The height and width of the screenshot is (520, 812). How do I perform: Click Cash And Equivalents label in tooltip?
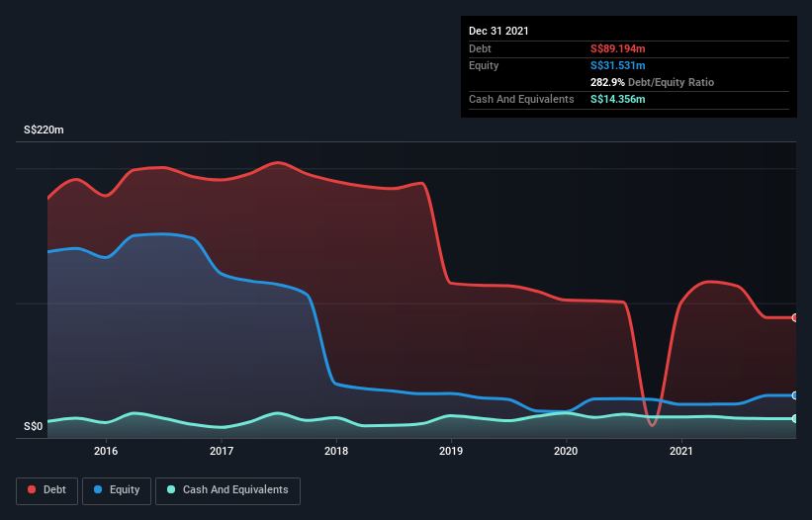pos(521,99)
